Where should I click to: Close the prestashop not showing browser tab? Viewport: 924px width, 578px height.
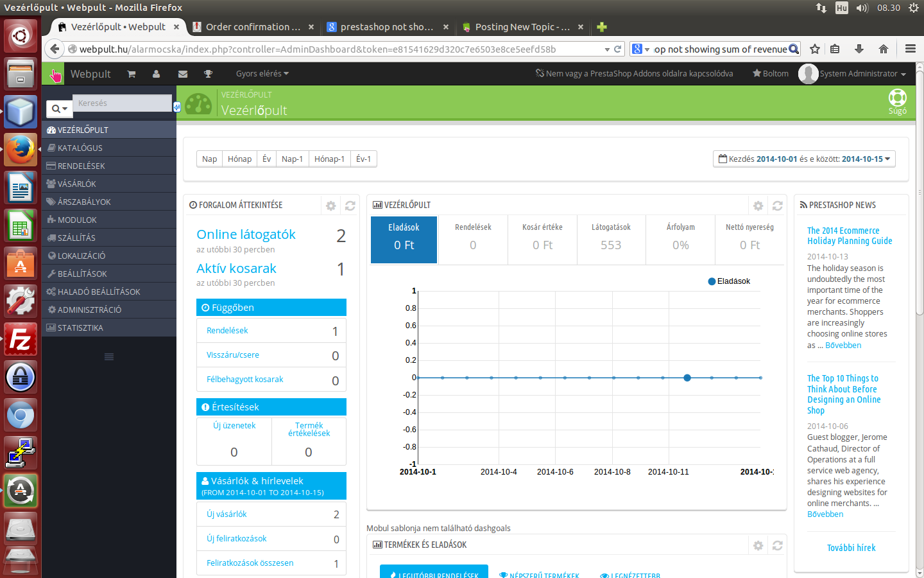tap(446, 27)
